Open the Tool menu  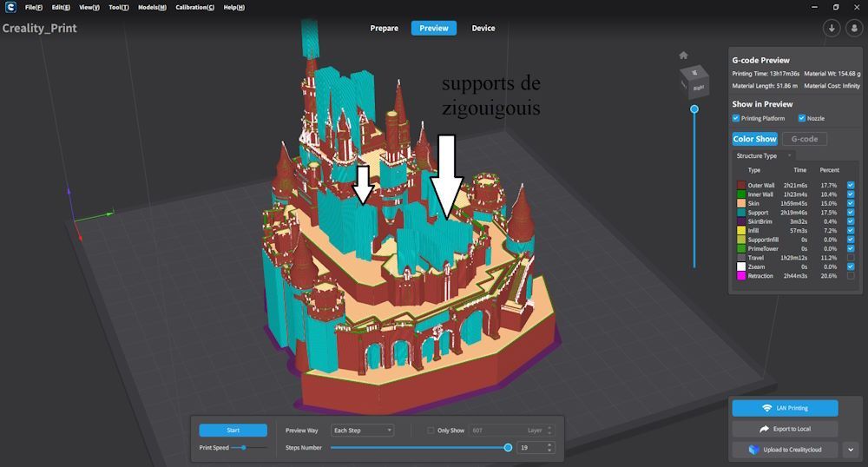tap(118, 7)
